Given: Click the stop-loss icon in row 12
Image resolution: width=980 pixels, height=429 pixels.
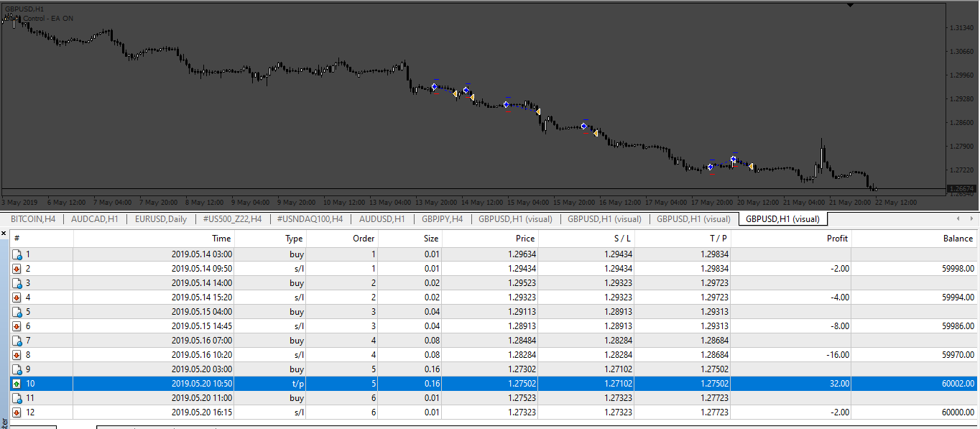Looking at the screenshot, I should pos(17,412).
